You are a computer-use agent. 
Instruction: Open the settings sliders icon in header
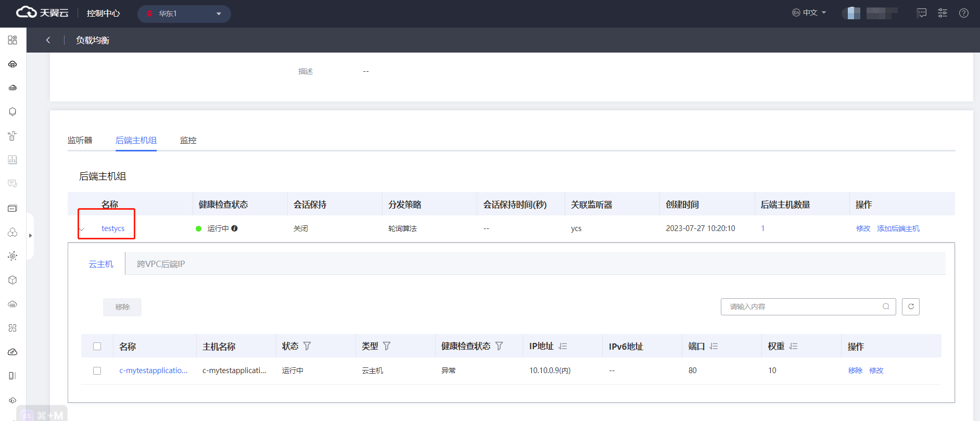point(942,14)
